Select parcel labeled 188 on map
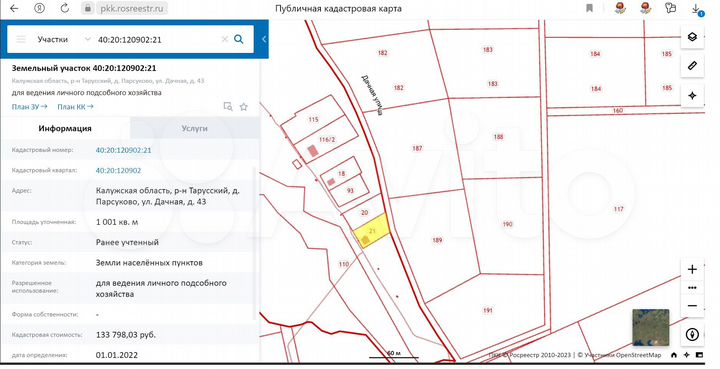Screen dimensions: 720x369 (x=498, y=137)
